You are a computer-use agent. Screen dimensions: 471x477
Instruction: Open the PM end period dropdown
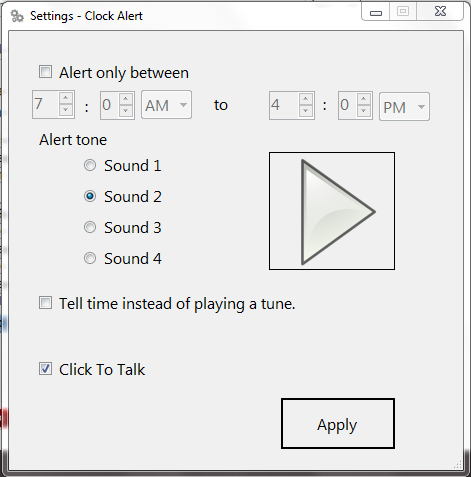tap(404, 107)
